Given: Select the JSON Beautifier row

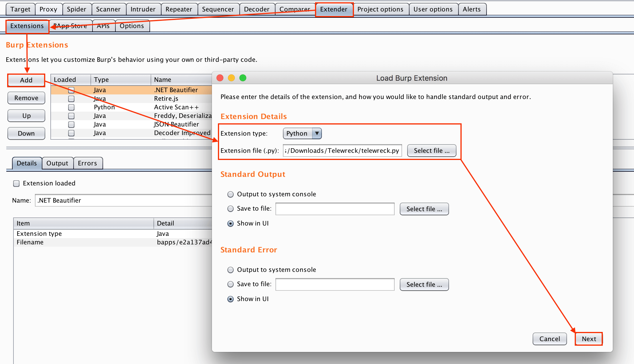Looking at the screenshot, I should pos(176,124).
